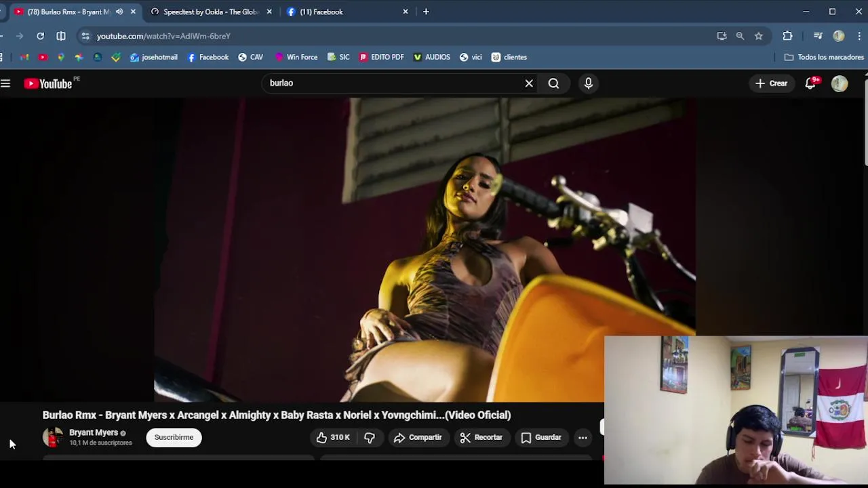
Task: Click the magnifier search button
Action: click(554, 83)
